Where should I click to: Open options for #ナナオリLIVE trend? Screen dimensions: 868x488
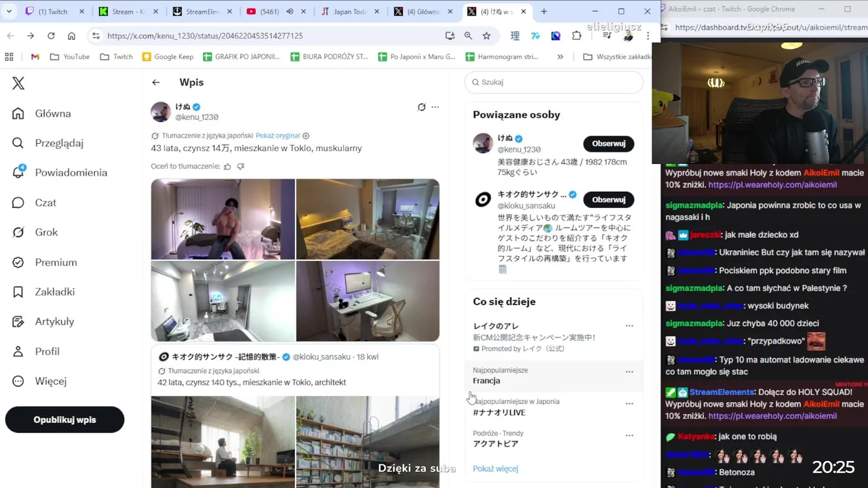click(x=629, y=403)
